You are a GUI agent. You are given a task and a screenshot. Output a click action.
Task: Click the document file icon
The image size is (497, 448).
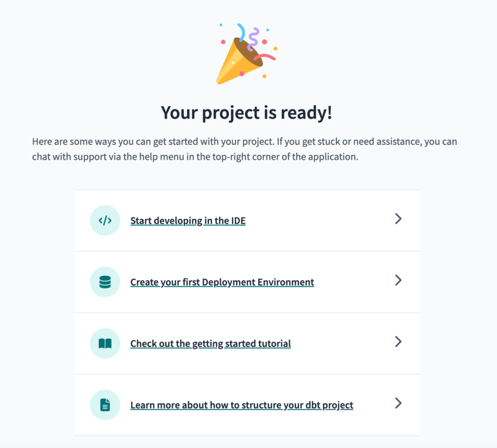click(105, 404)
